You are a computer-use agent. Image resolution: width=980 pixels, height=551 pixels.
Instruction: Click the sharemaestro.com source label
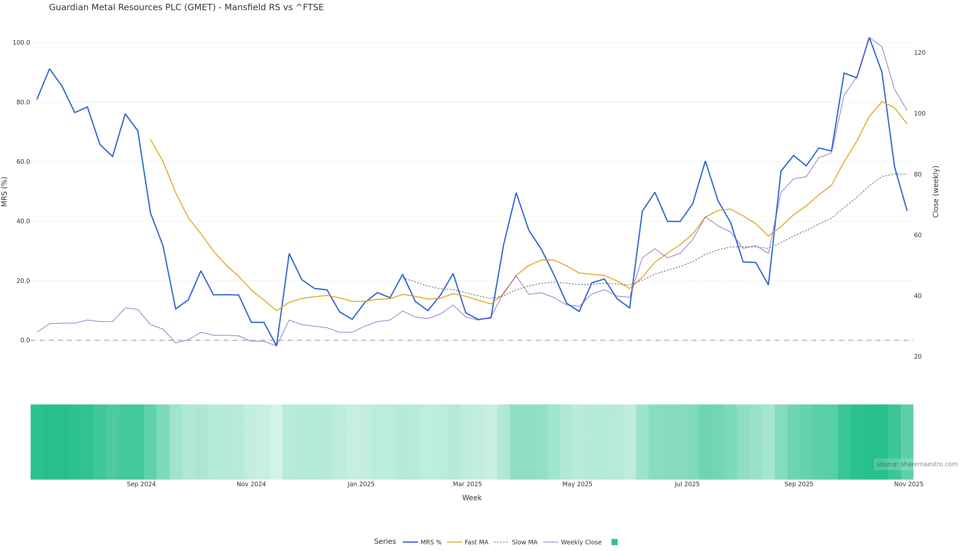[916, 464]
